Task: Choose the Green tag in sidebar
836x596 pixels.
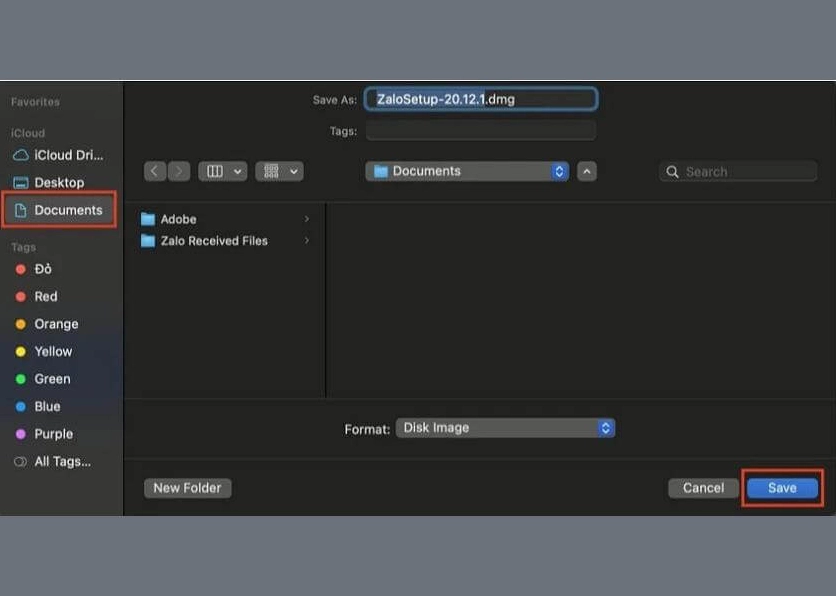Action: click(x=51, y=379)
